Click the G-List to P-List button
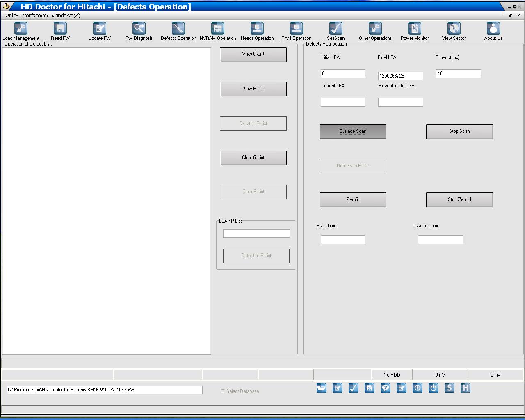This screenshot has height=420, width=525. 253,123
